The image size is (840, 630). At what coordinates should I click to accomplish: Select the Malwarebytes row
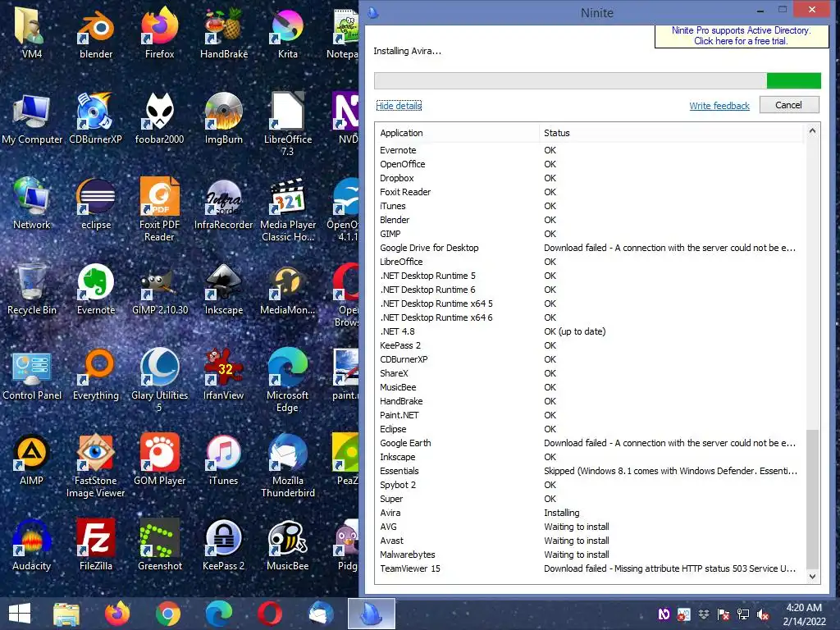[x=589, y=555]
